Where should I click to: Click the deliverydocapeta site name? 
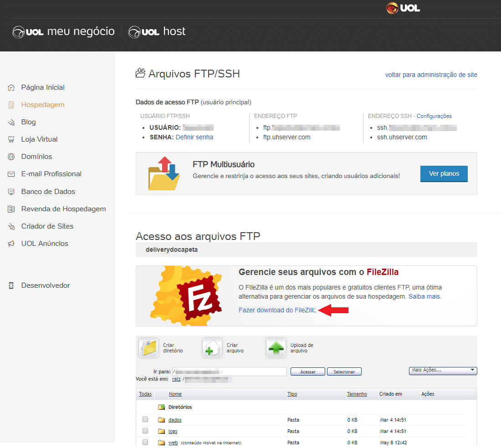pyautogui.click(x=172, y=249)
